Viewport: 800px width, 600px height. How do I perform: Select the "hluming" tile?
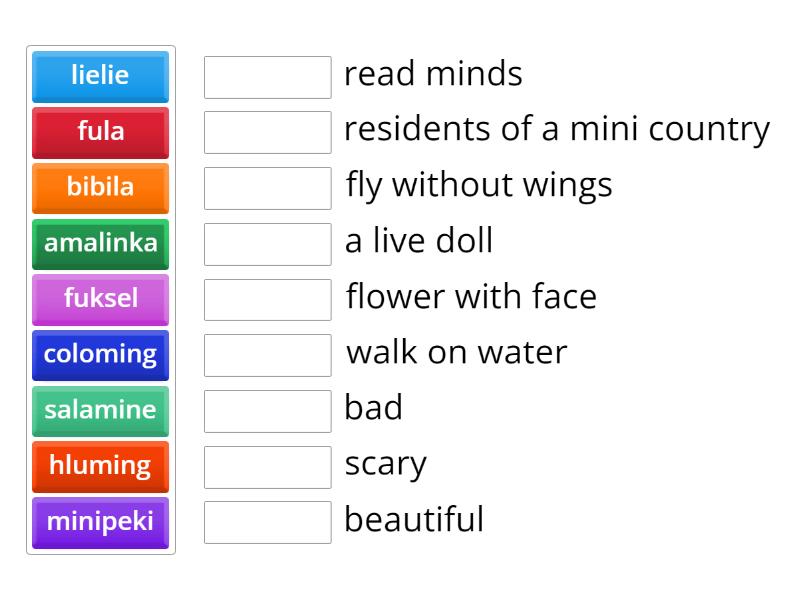(x=100, y=467)
